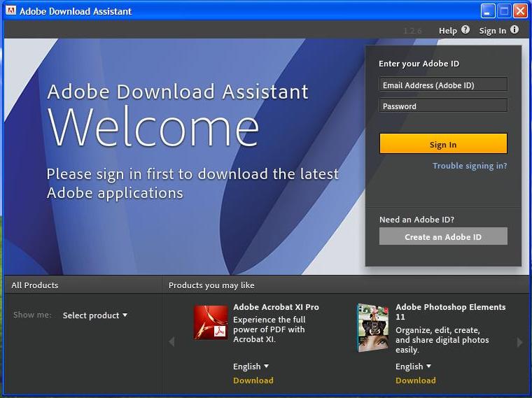Open the Help menu item
This screenshot has height=398, width=532.
[x=448, y=31]
